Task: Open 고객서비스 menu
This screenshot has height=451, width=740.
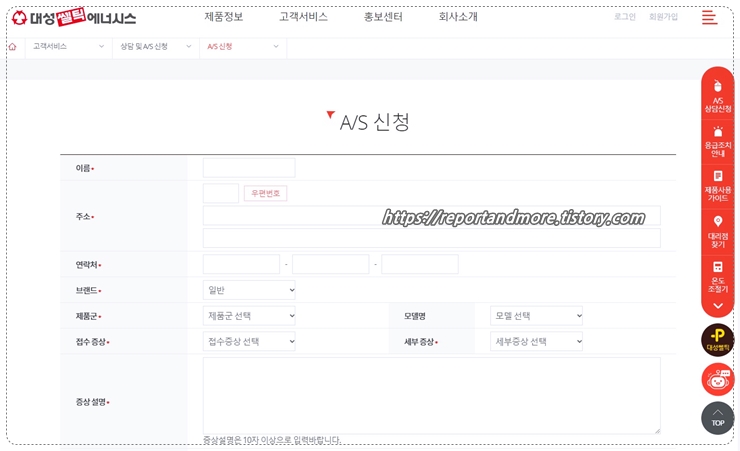Action: click(303, 17)
